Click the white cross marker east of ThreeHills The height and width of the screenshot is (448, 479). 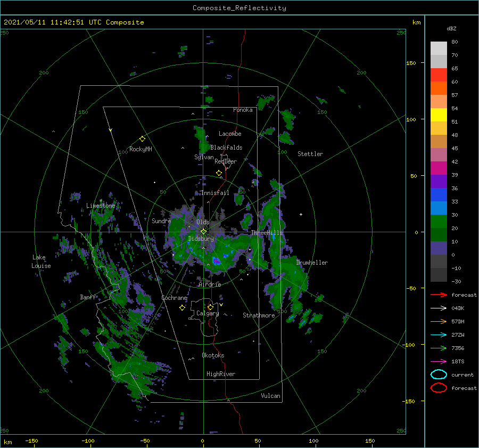click(301, 214)
